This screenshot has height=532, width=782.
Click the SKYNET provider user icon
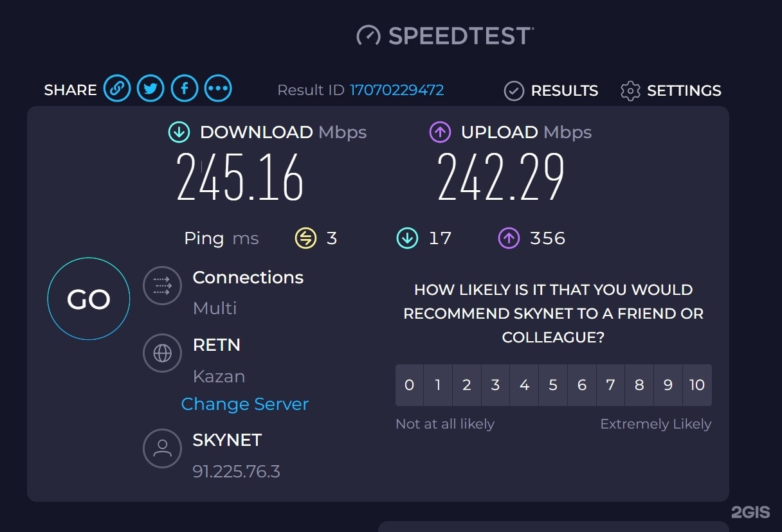[x=162, y=448]
